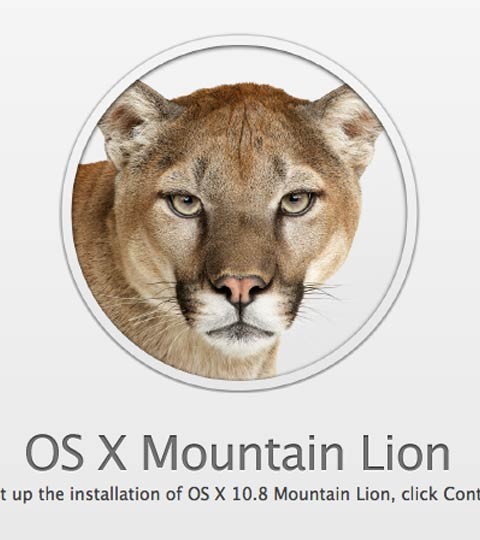
Task: Click the "OS" letters in the large title
Action: [x=54, y=452]
